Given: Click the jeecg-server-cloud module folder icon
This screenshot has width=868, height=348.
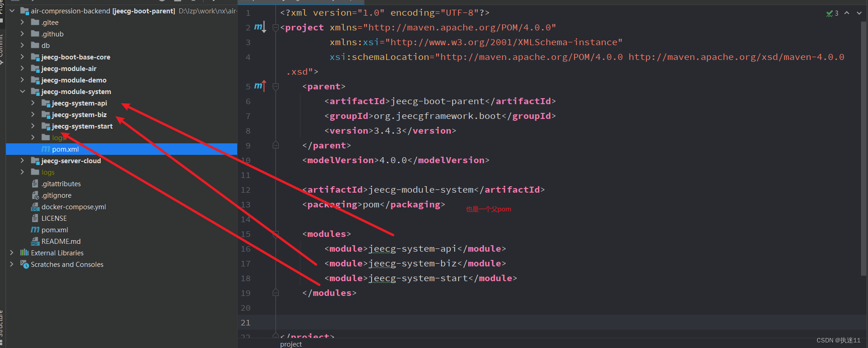Looking at the screenshot, I should (35, 160).
